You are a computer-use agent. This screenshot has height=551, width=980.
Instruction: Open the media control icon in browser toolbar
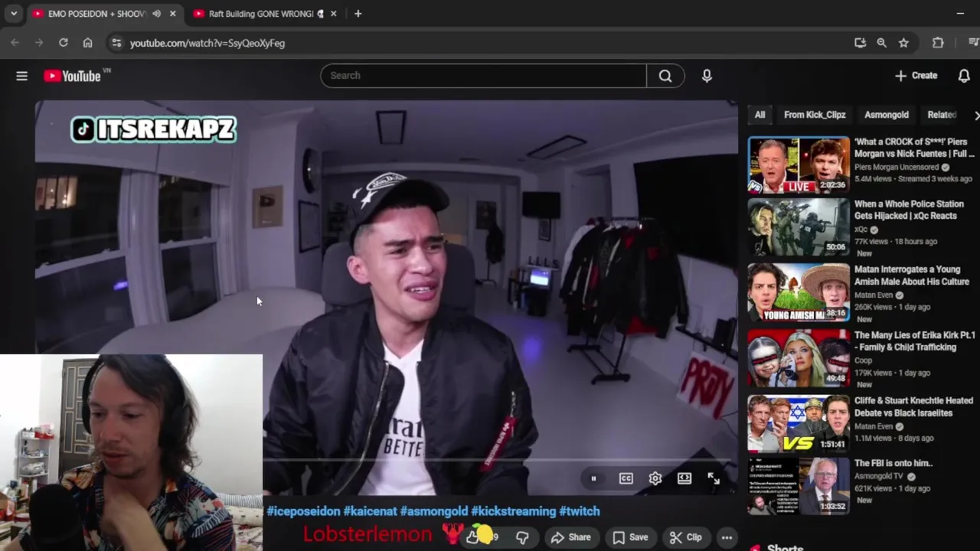[973, 43]
